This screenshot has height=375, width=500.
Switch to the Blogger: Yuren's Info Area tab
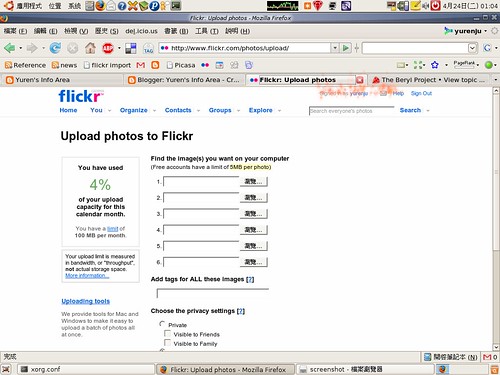point(184,80)
